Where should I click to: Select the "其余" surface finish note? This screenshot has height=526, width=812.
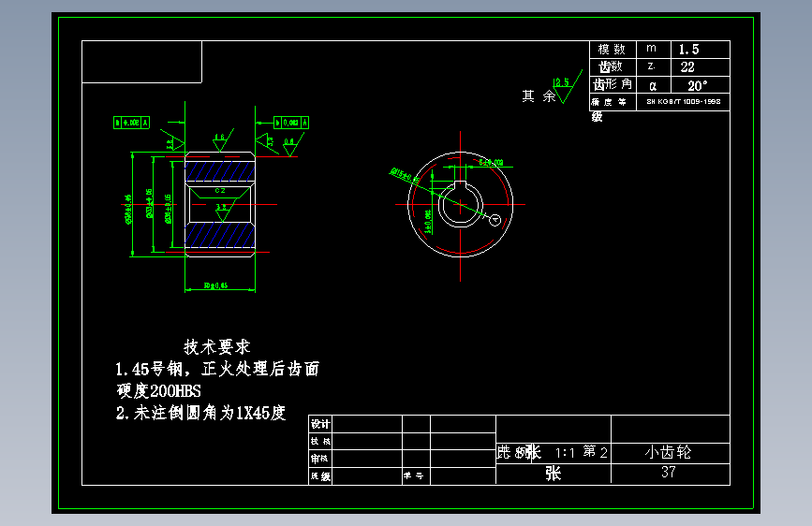(x=539, y=95)
